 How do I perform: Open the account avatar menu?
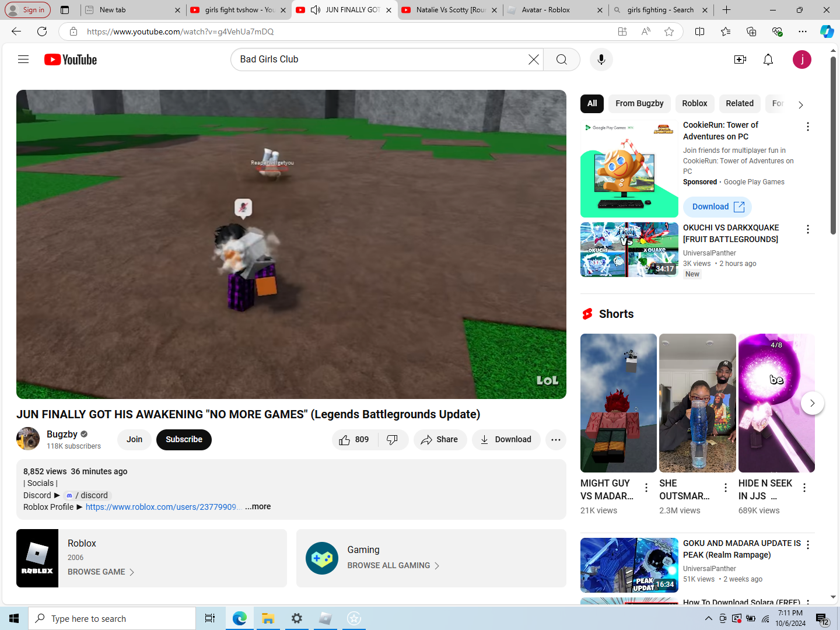click(802, 60)
